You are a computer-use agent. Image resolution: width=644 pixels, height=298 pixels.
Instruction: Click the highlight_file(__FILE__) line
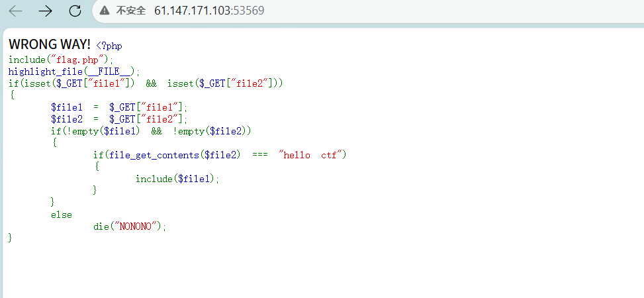pos(74,71)
